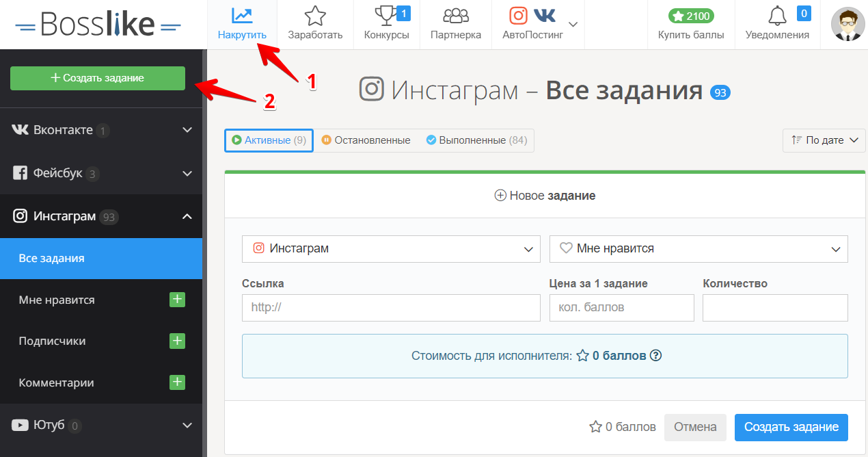Image resolution: width=868 pixels, height=457 pixels.
Task: Click the help question mark after 0 баллов
Action: pos(655,356)
